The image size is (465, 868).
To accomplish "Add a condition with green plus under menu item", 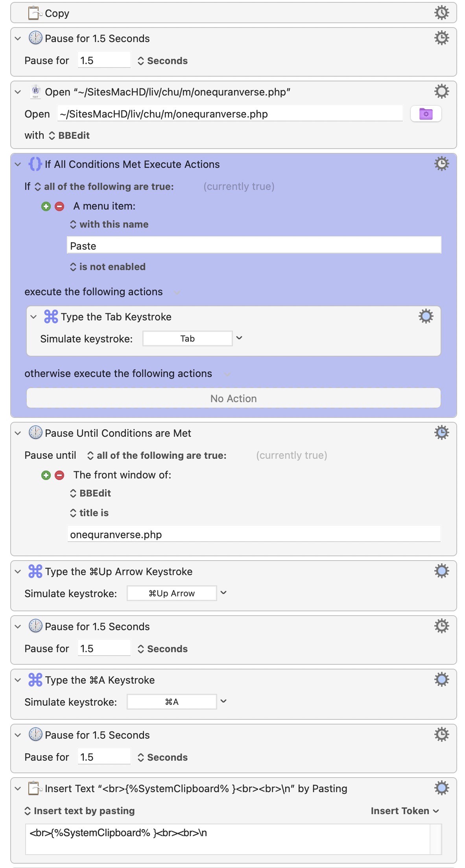I will (46, 206).
